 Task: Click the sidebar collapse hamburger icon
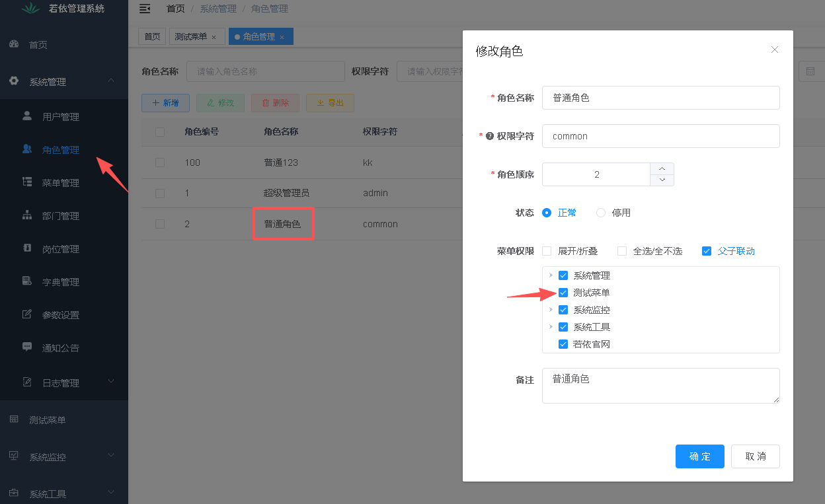pos(145,9)
